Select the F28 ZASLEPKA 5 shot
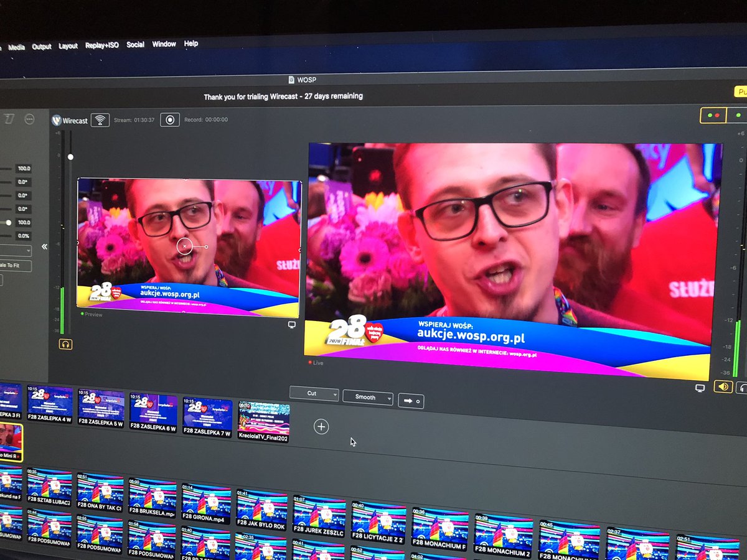Image resolution: width=747 pixels, height=560 pixels. [x=101, y=408]
